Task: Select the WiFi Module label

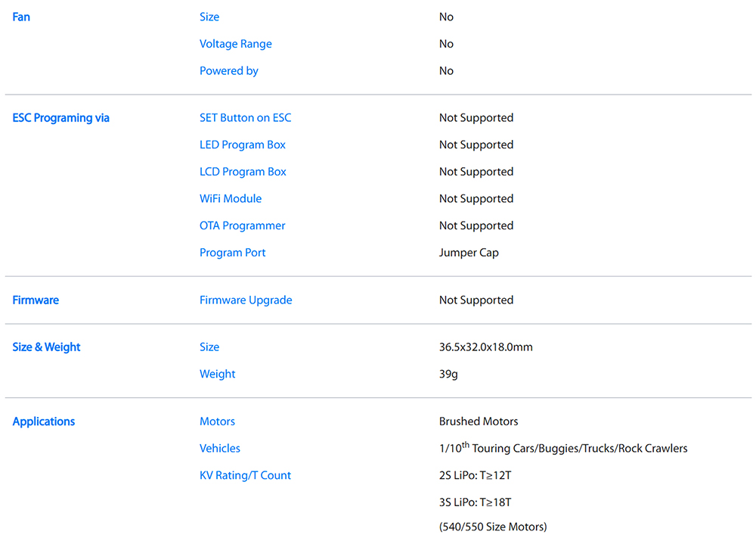Action: pyautogui.click(x=231, y=199)
